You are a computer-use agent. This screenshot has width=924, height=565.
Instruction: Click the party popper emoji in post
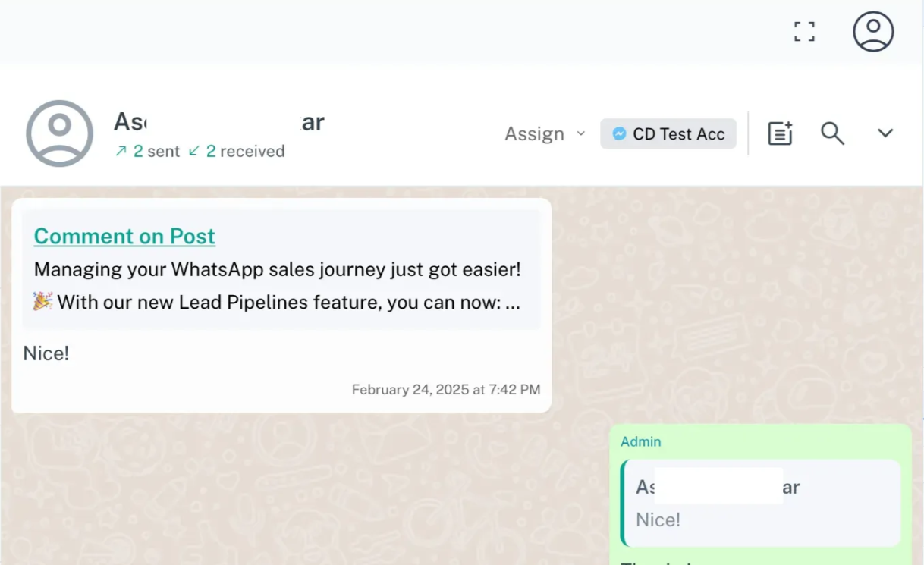coord(42,302)
